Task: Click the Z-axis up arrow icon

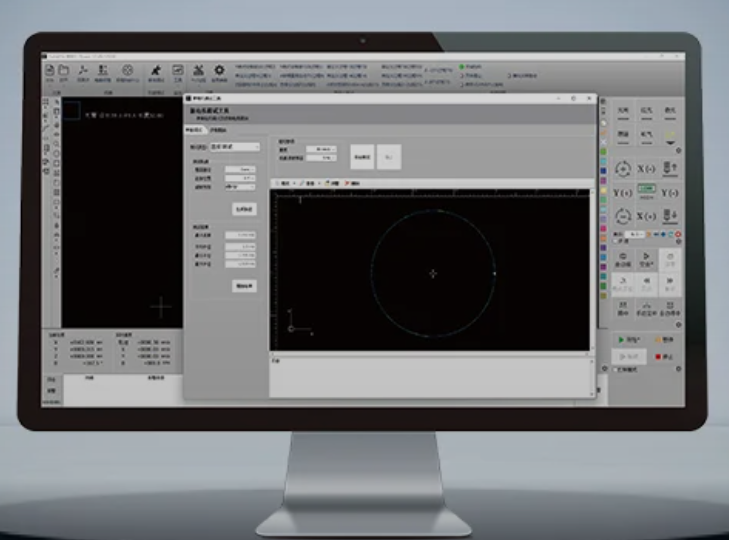Action: pos(671,167)
